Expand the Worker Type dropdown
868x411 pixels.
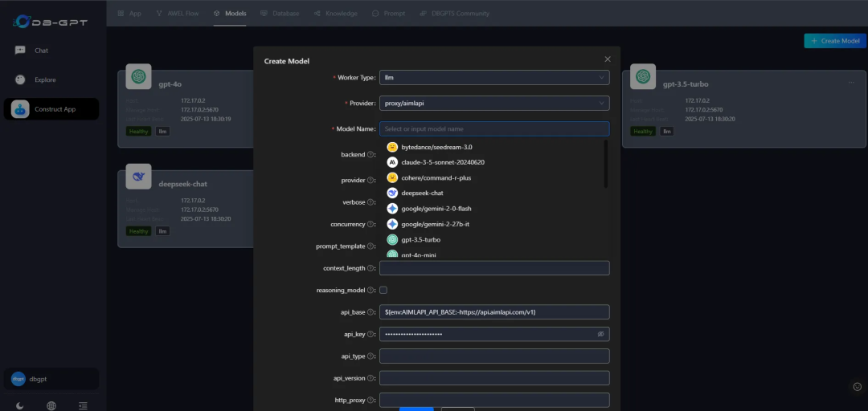coord(493,78)
